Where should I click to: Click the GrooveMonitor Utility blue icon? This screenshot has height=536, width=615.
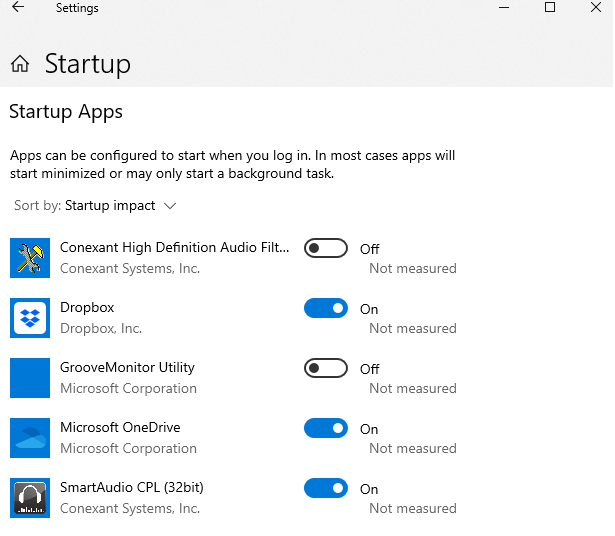[30, 378]
